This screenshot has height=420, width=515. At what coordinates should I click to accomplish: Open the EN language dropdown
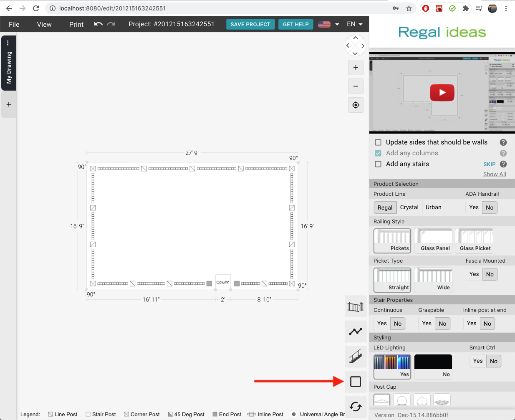tap(354, 24)
